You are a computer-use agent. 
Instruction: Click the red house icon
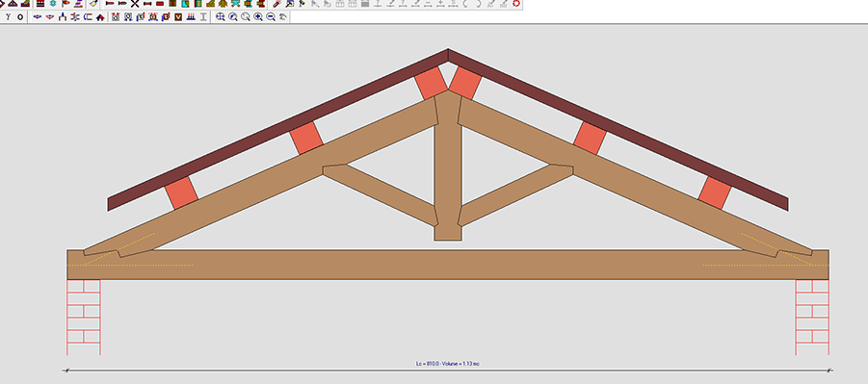[x=100, y=17]
